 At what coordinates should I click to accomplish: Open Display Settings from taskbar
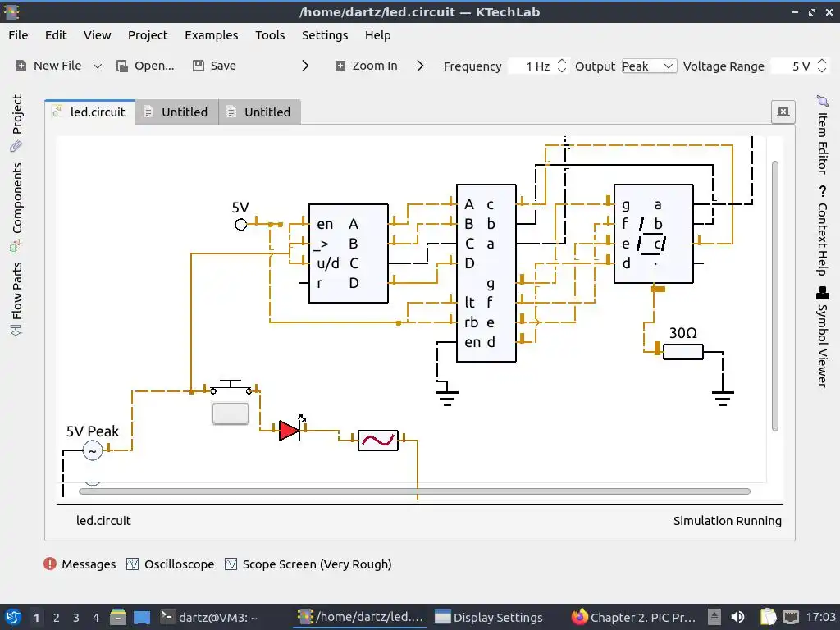(x=489, y=617)
